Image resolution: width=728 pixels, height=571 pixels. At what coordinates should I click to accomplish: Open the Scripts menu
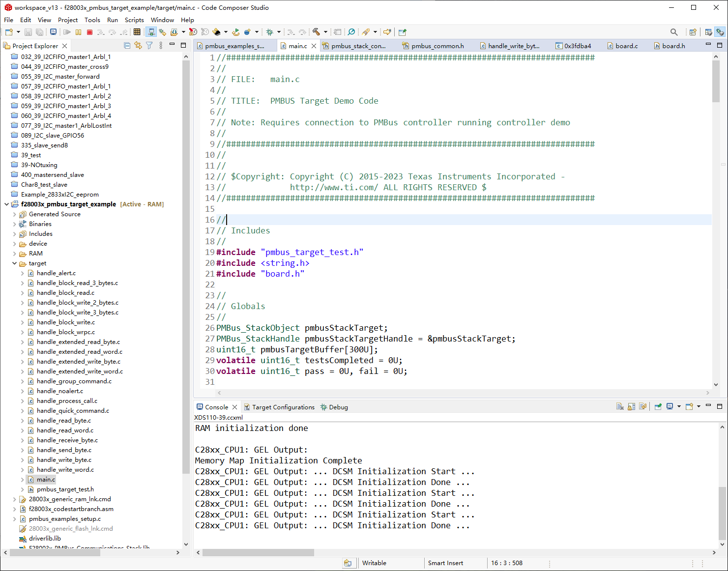(x=134, y=20)
